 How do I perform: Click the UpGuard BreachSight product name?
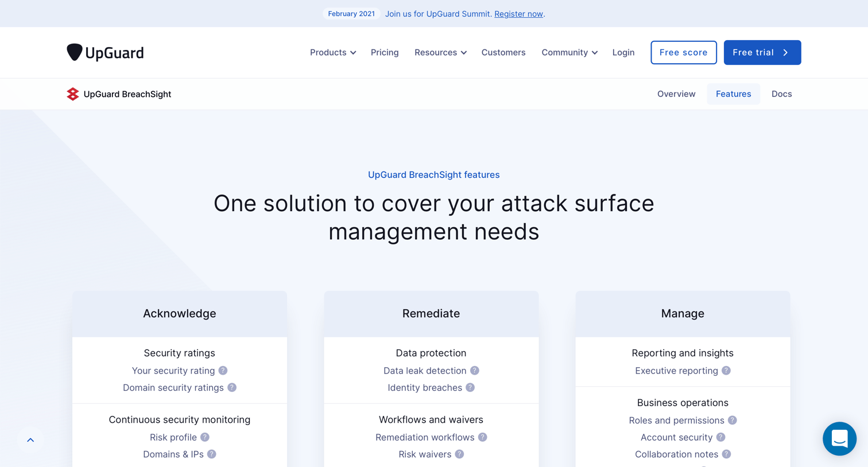(x=127, y=94)
